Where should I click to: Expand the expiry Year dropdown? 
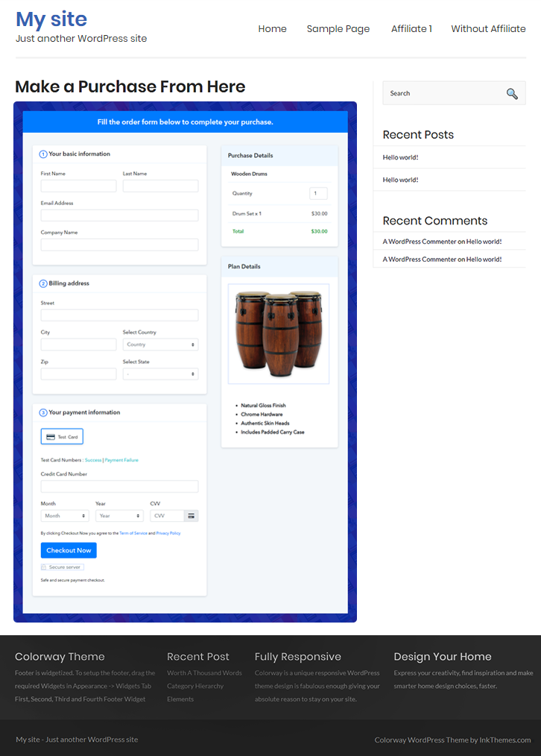coord(119,516)
